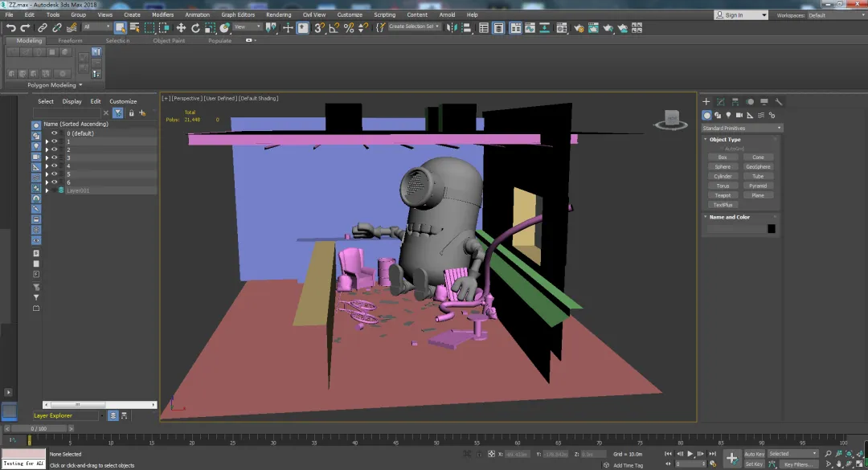This screenshot has height=470, width=868.
Task: Switch to the Freeform ribbon tab
Action: pos(70,40)
